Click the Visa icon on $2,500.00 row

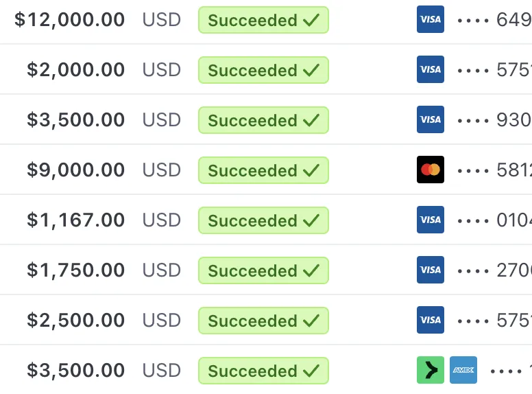point(431,320)
